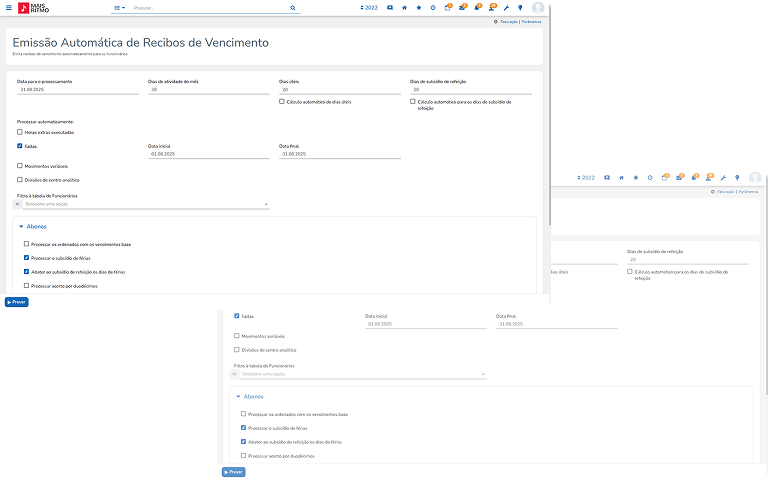Click the Data para o processamento date field
The image size is (768, 480).
click(x=77, y=90)
